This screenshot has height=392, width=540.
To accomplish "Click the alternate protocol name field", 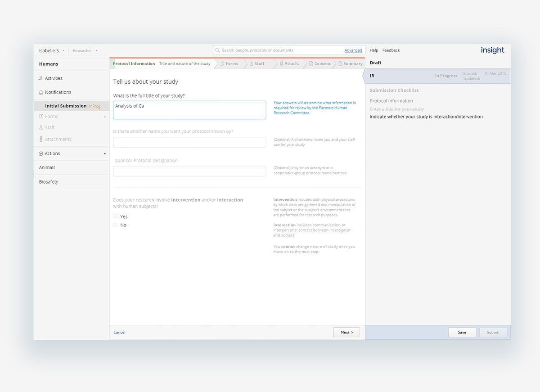I will 189,142.
